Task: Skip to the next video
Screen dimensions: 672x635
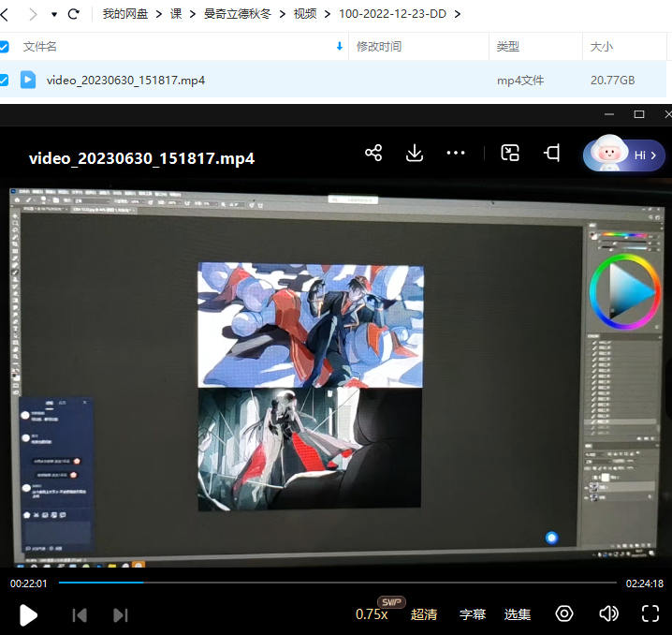Action: 120,615
